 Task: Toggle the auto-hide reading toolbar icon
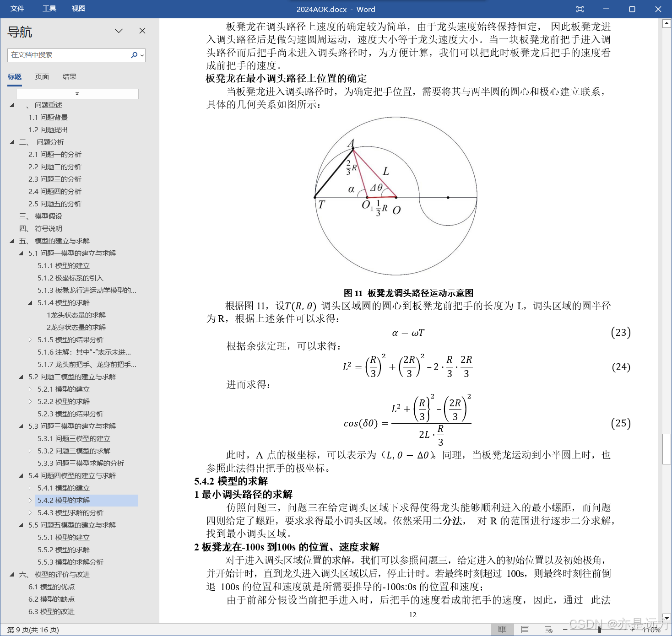point(580,9)
